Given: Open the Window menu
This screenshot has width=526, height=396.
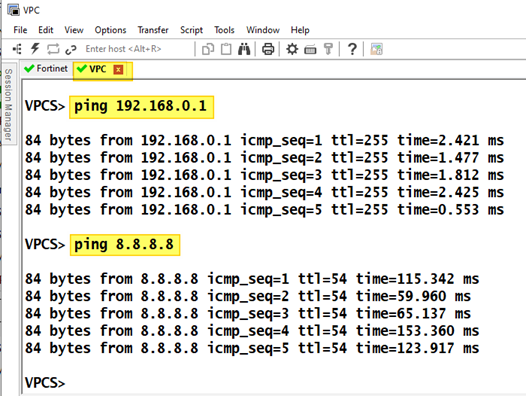Looking at the screenshot, I should pos(263,30).
